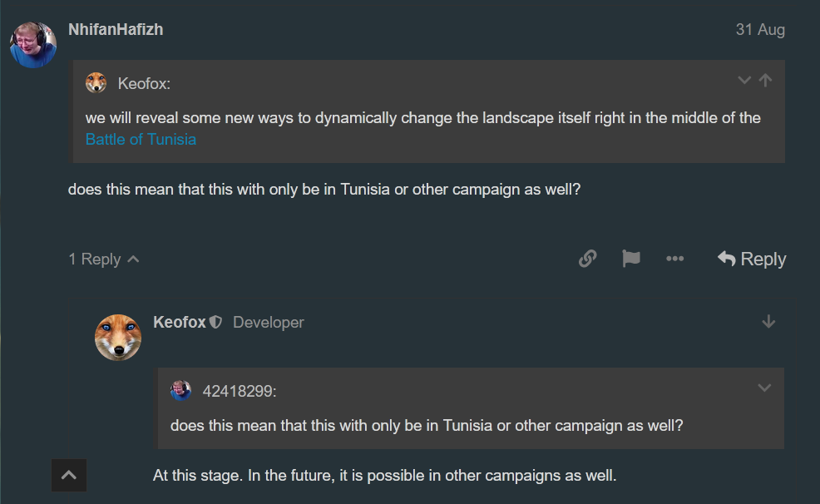Click the moderator shield icon beside Keofox
This screenshot has height=504, width=820.
[215, 323]
